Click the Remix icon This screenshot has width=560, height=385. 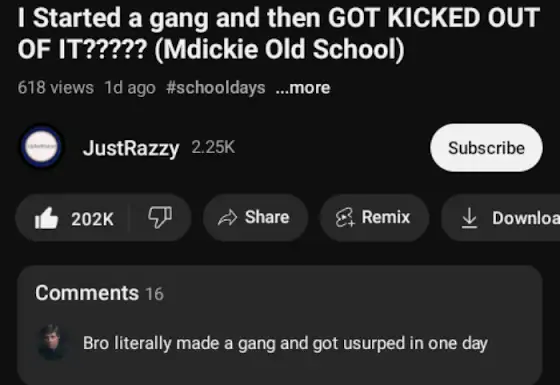pyautogui.click(x=345, y=218)
